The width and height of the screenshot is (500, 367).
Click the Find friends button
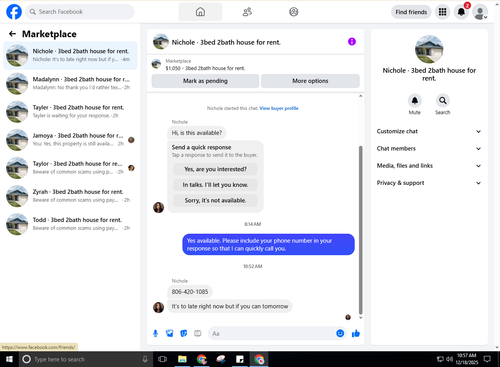point(411,12)
